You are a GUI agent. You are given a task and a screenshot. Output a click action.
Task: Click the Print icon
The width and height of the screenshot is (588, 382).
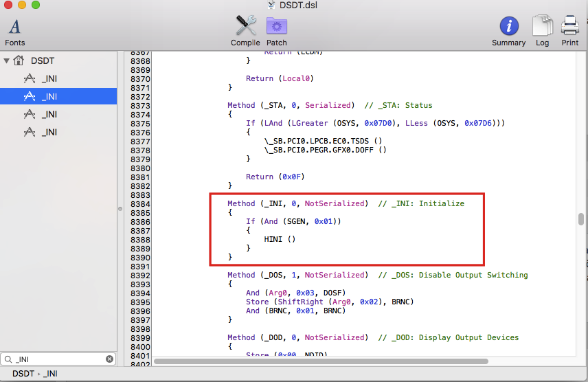(570, 31)
